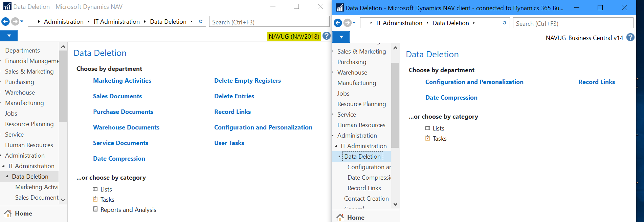Open Sales Documents link
The image size is (644, 222).
pyautogui.click(x=117, y=96)
